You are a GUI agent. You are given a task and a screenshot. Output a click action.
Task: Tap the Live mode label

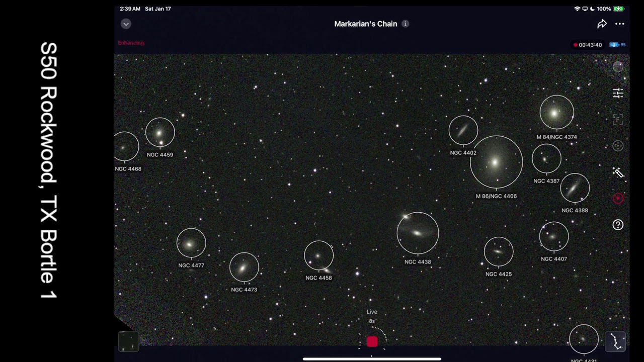(372, 312)
